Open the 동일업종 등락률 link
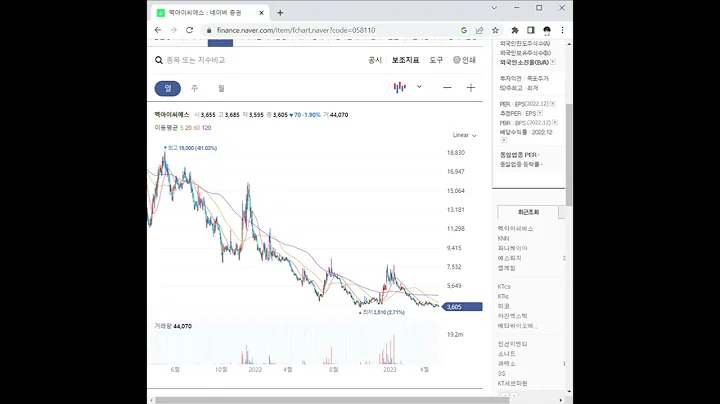720x404 pixels. (521, 164)
